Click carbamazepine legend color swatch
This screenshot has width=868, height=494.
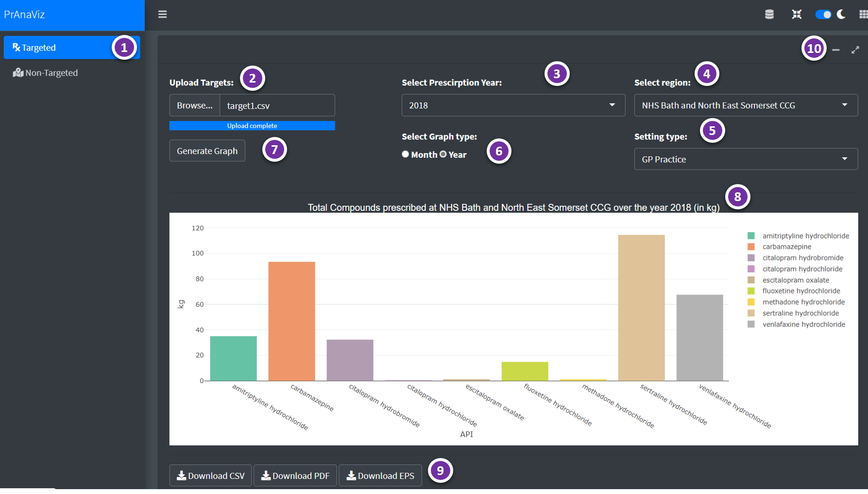point(751,247)
